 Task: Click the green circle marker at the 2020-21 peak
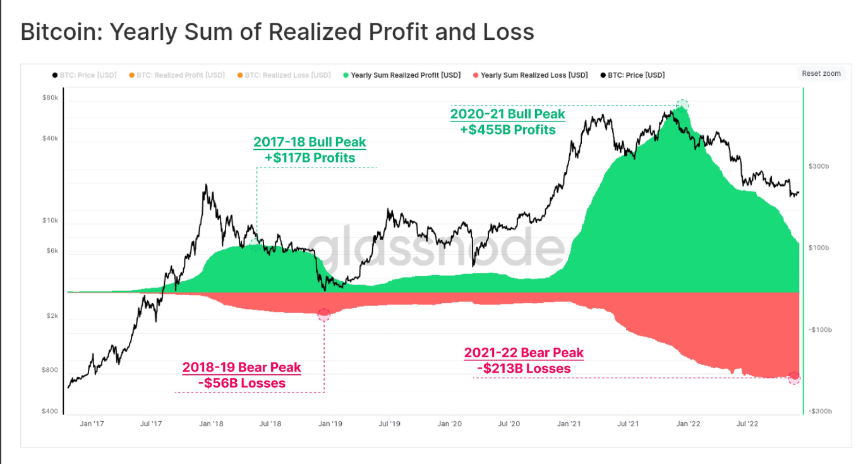(x=682, y=105)
